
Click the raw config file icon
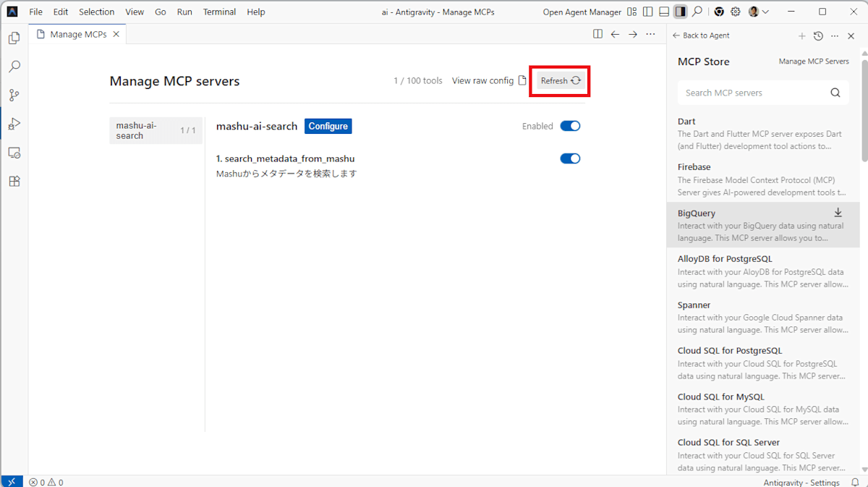tap(522, 80)
